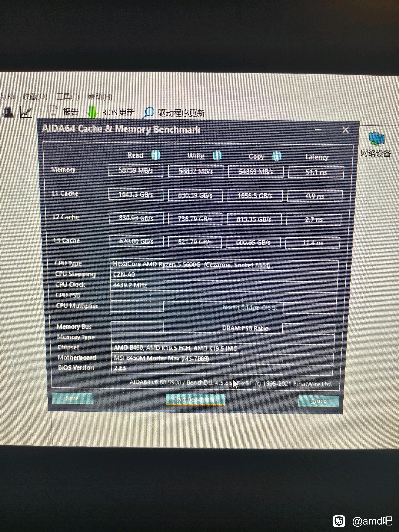Click L3 Cache read value 620.00 GB/s
399x532 pixels.
tap(136, 241)
